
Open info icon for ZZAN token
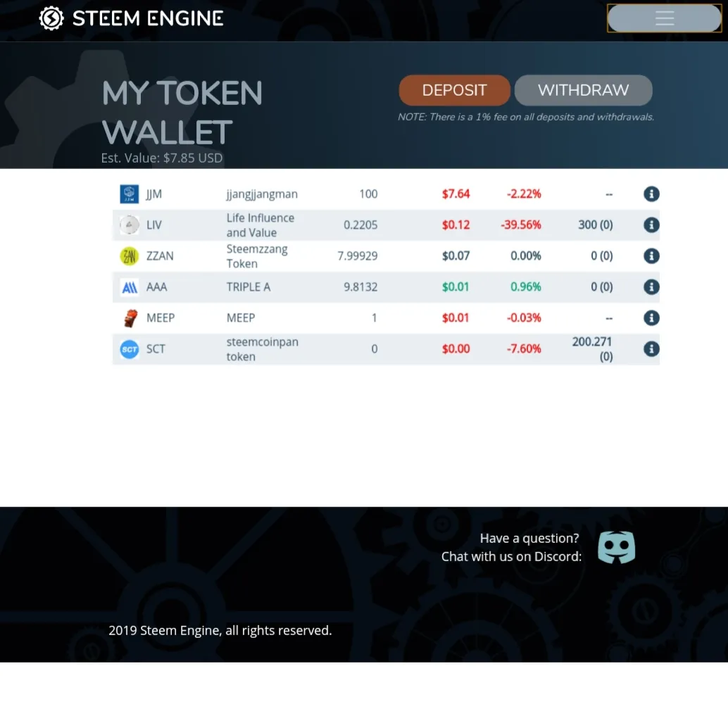coord(651,256)
